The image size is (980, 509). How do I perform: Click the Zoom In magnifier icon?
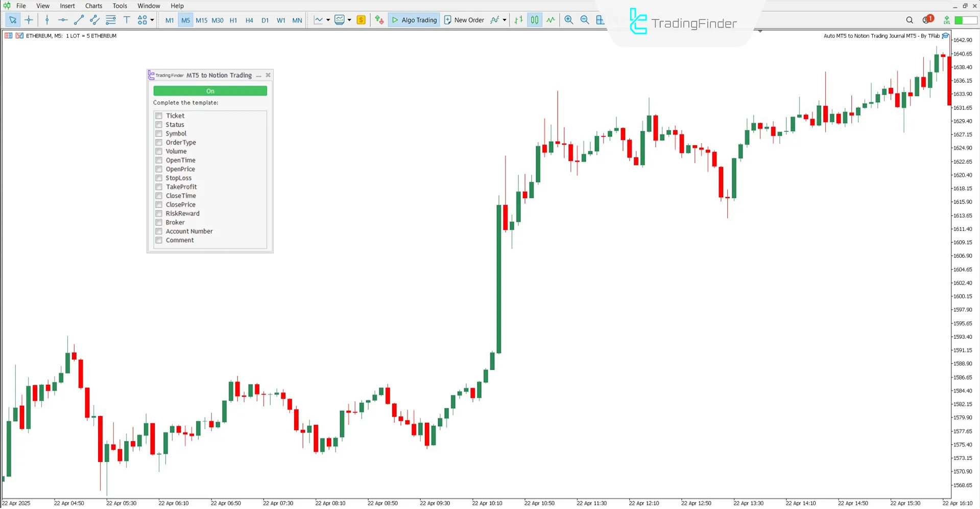point(569,20)
